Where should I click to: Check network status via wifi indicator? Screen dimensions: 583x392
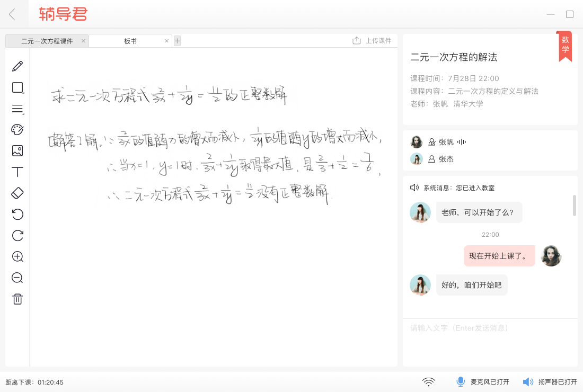tap(429, 381)
